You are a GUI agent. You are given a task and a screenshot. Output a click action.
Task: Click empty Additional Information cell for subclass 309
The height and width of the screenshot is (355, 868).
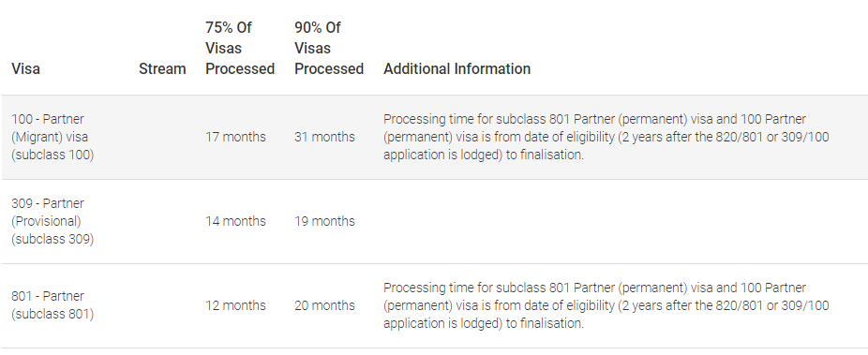[621, 221]
